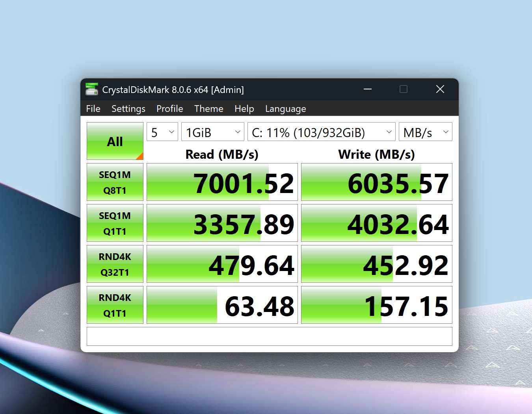Click the Read (MB/s) column header
532x414 pixels.
[x=222, y=154]
